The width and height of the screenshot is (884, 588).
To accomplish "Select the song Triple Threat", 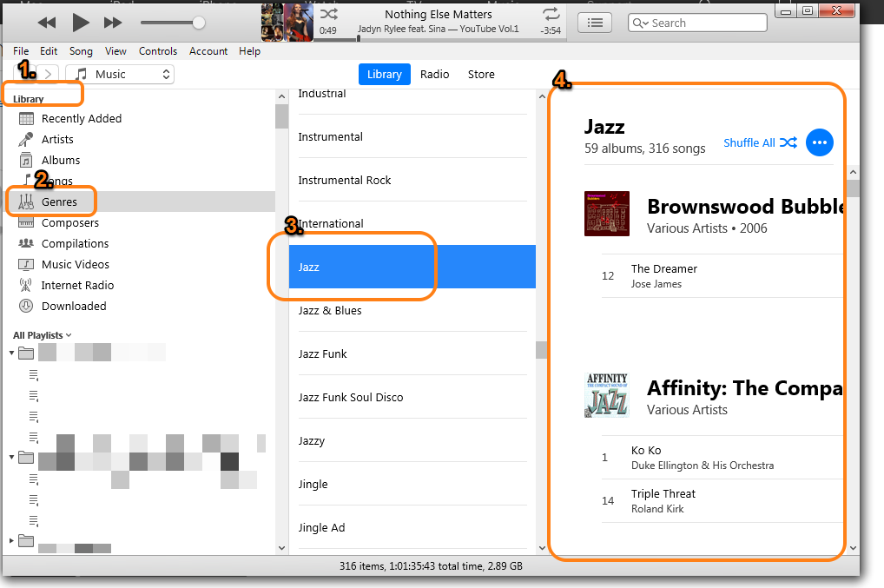I will pyautogui.click(x=722, y=500).
